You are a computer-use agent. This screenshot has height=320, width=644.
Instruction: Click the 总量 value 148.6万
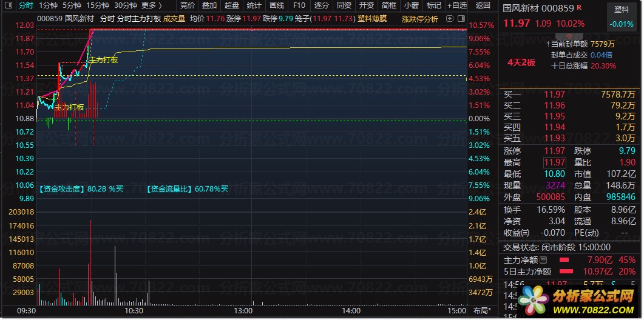click(x=621, y=185)
